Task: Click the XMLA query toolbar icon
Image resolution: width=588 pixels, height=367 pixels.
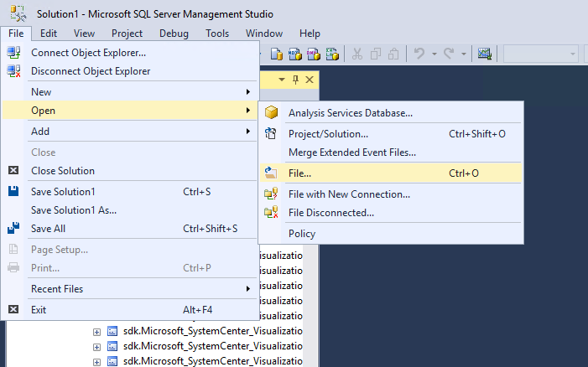Action: [332, 54]
